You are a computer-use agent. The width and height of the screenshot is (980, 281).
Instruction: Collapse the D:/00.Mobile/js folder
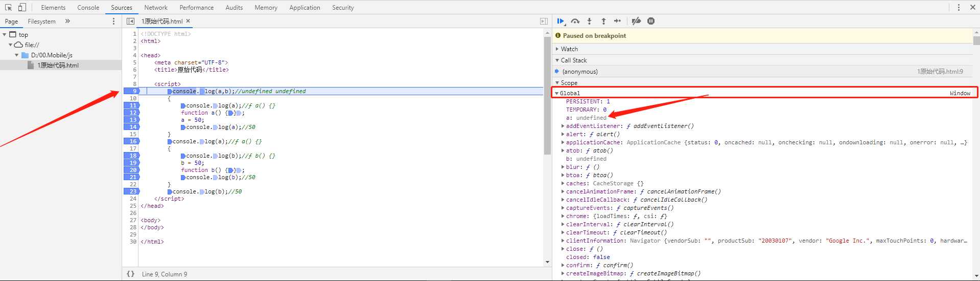tap(17, 55)
